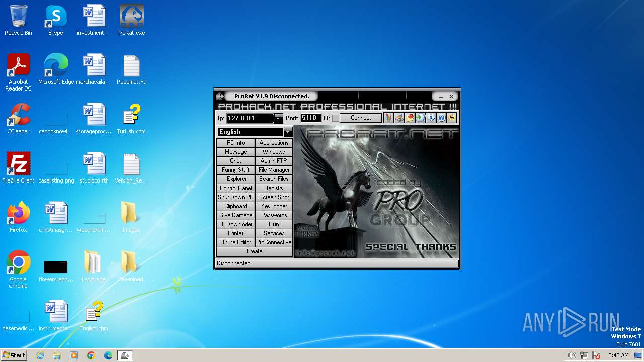Open the Run panel
644x362 pixels.
[274, 224]
